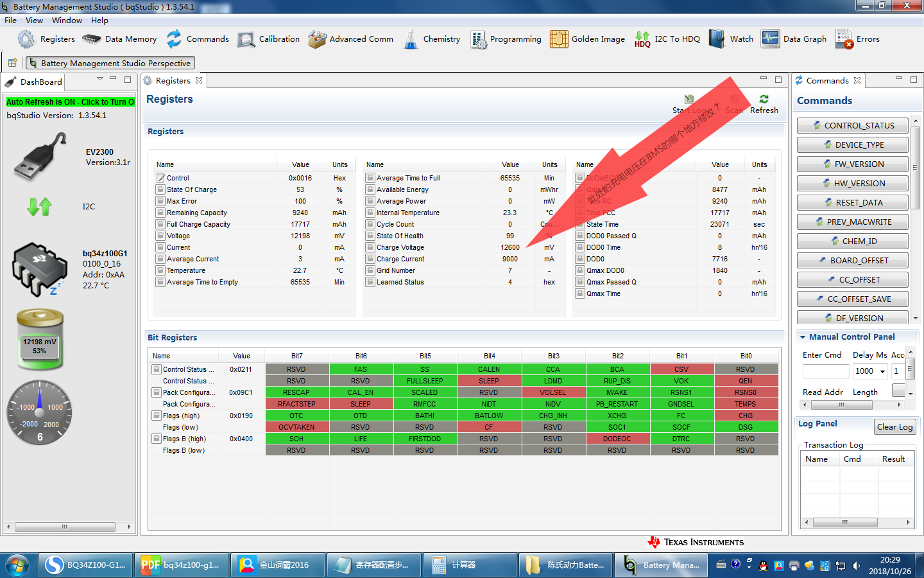Open the Calibration tool icon
The height and width of the screenshot is (578, 924).
[x=246, y=40]
